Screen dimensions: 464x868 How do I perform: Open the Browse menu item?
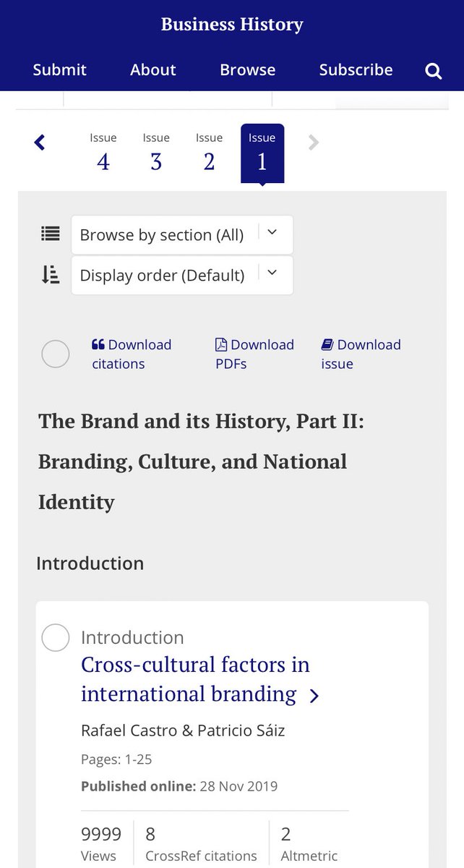[x=248, y=70]
